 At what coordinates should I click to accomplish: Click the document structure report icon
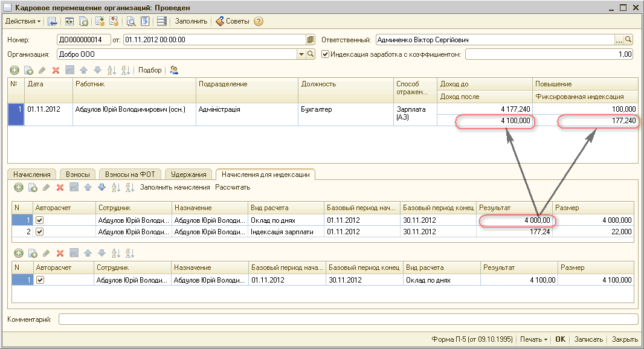[145, 21]
